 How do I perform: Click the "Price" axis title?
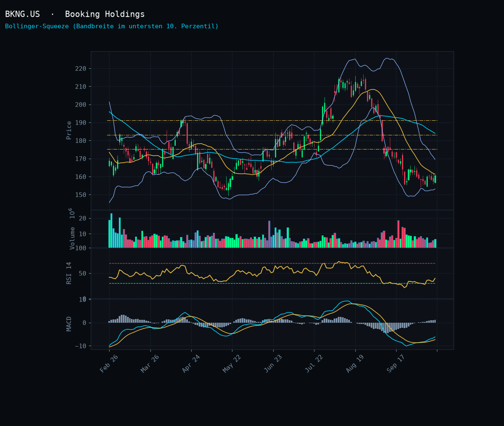(69, 130)
